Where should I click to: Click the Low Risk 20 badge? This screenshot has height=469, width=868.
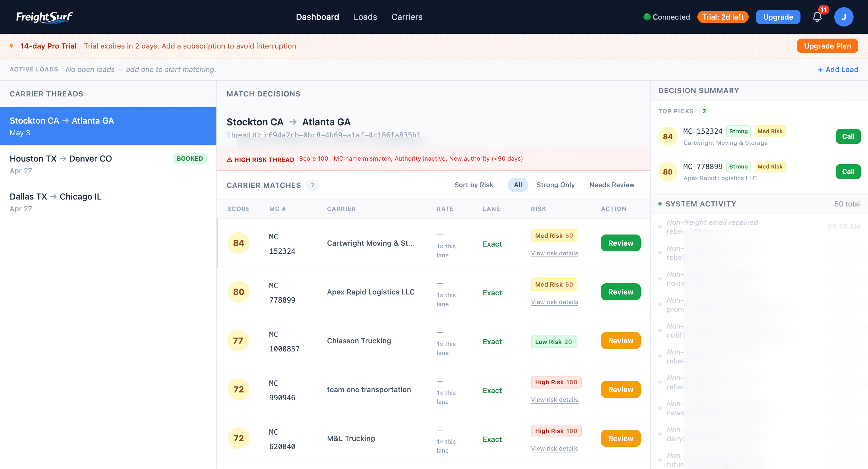coord(553,342)
